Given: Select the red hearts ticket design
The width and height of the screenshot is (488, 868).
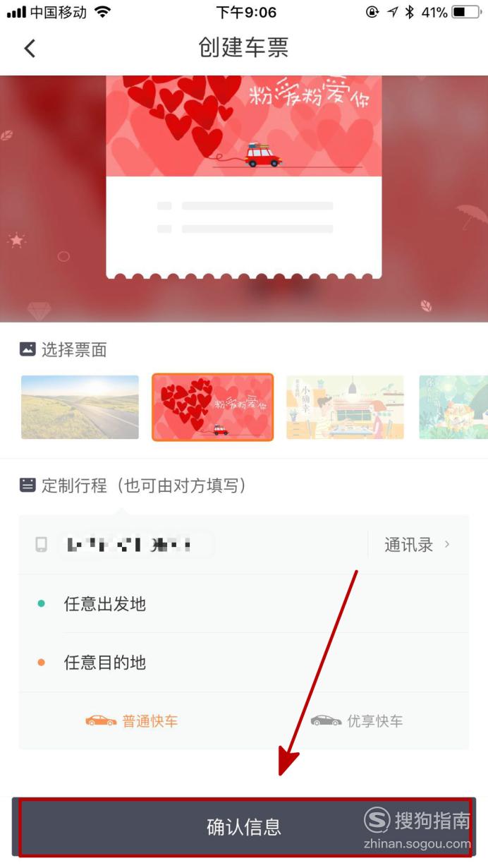Looking at the screenshot, I should pyautogui.click(x=212, y=407).
